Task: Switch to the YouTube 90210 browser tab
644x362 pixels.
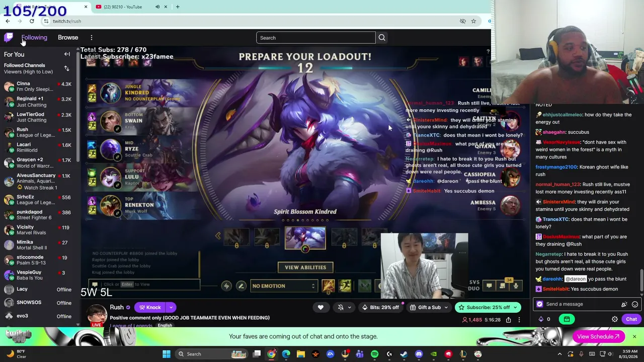Action: coord(123,7)
